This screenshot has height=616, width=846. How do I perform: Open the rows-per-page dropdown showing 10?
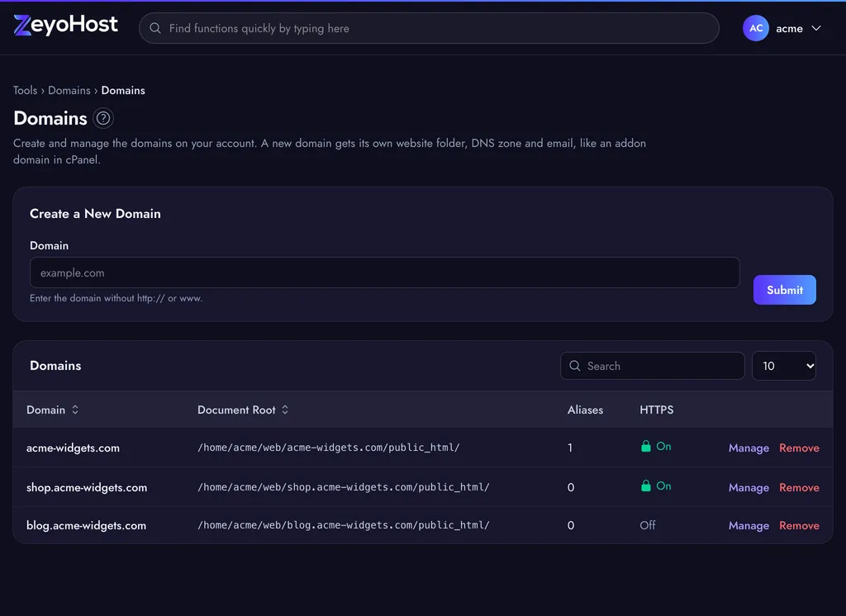(x=783, y=366)
